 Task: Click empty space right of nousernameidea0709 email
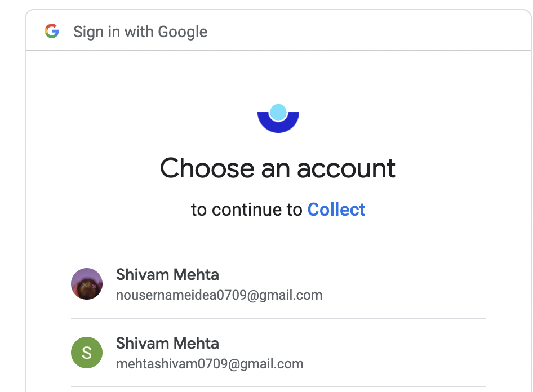click(406, 295)
